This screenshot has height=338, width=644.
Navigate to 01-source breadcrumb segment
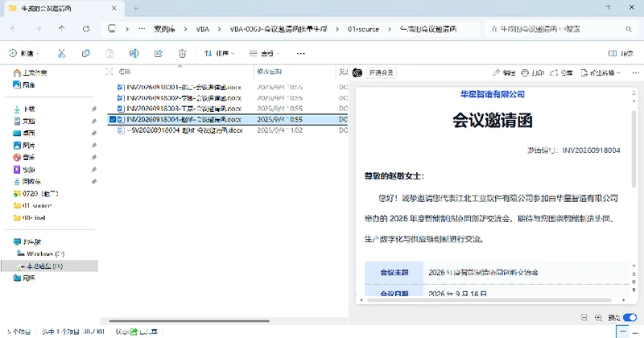[x=363, y=29]
